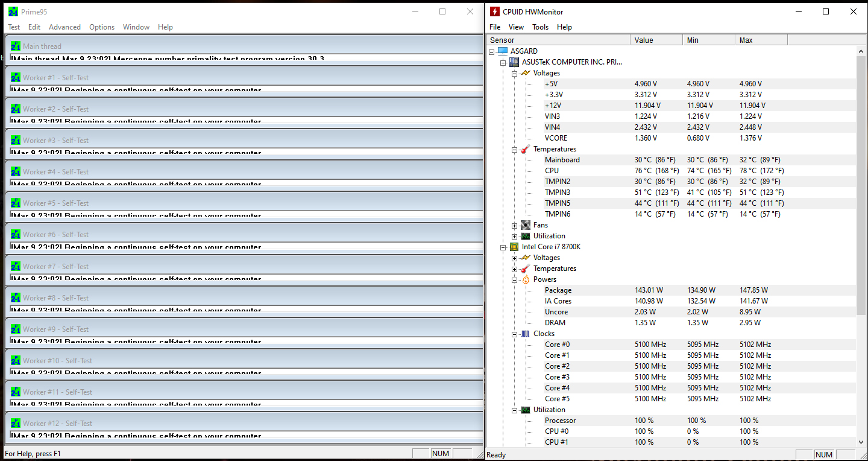Click the motherboard Temperatures thermometer icon
The width and height of the screenshot is (868, 461).
(526, 149)
